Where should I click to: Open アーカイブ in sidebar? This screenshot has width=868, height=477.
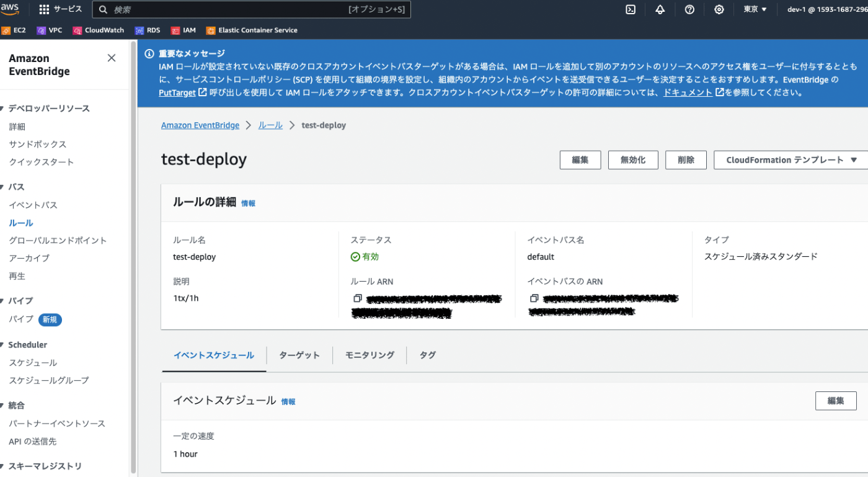(29, 259)
